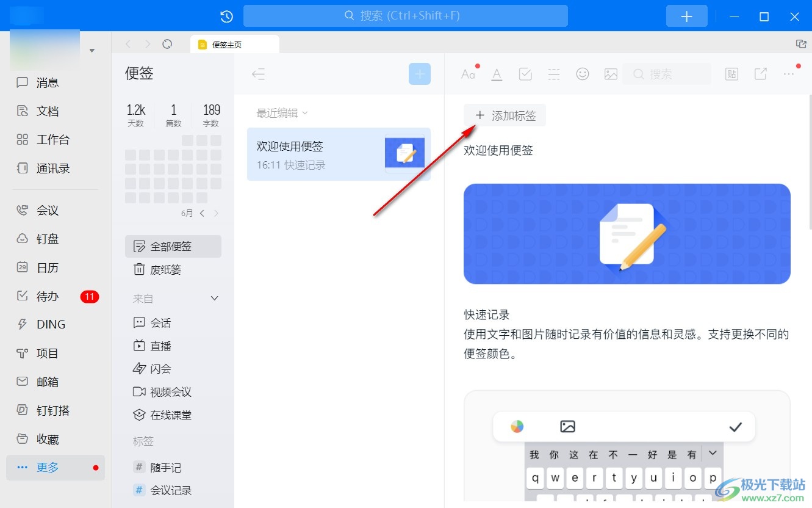Open To-do (待办) with 11 badge

click(x=56, y=296)
